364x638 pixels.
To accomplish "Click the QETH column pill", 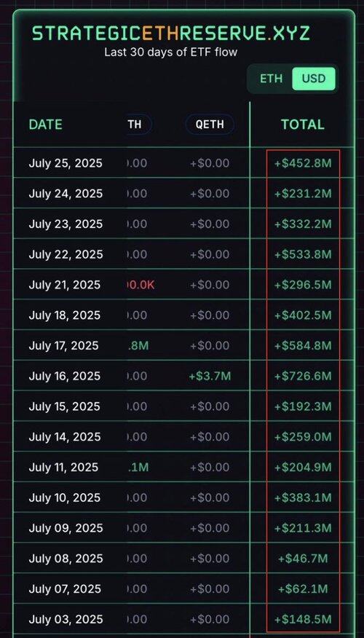I will click(210, 124).
